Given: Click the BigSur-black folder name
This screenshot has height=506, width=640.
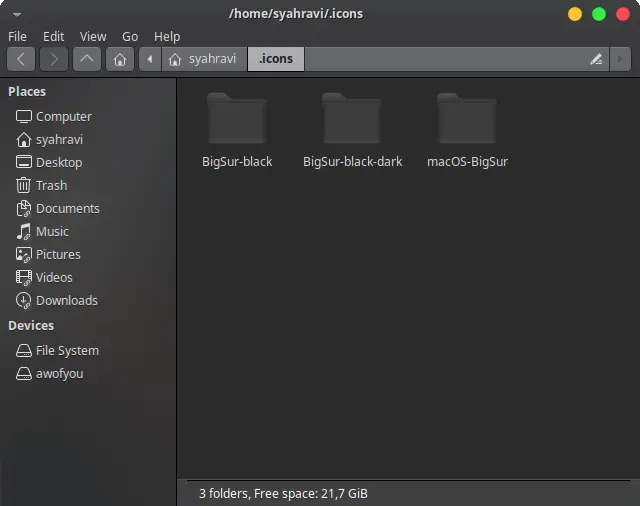Looking at the screenshot, I should point(237,162).
